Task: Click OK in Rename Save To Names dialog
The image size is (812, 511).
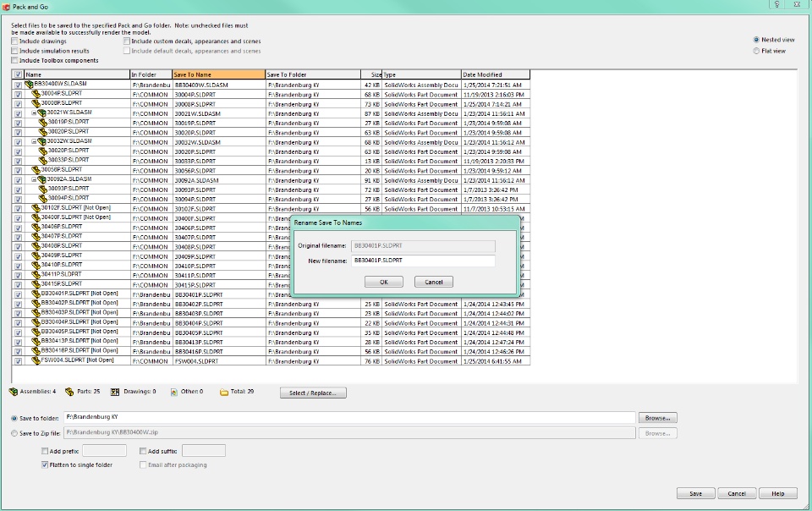Action: click(384, 282)
